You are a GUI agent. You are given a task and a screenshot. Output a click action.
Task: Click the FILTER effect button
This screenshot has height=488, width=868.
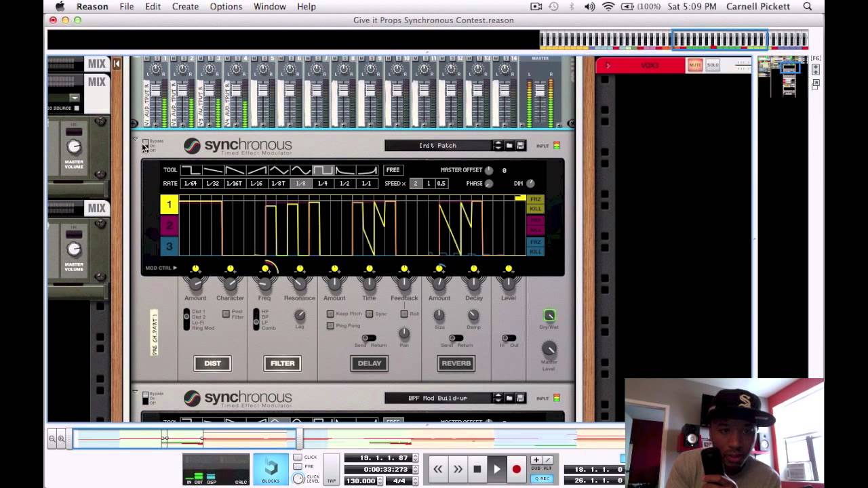click(x=283, y=363)
